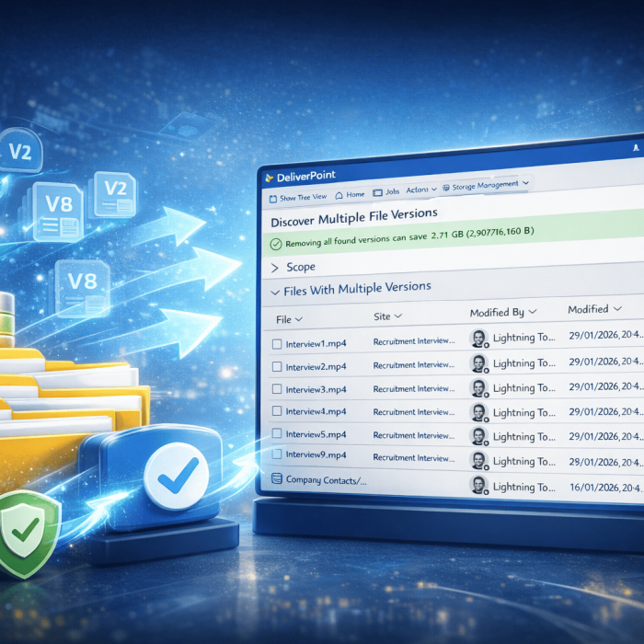The width and height of the screenshot is (644, 644).
Task: Click the modified date in the Interview1.mp4 row
Action: (605, 335)
